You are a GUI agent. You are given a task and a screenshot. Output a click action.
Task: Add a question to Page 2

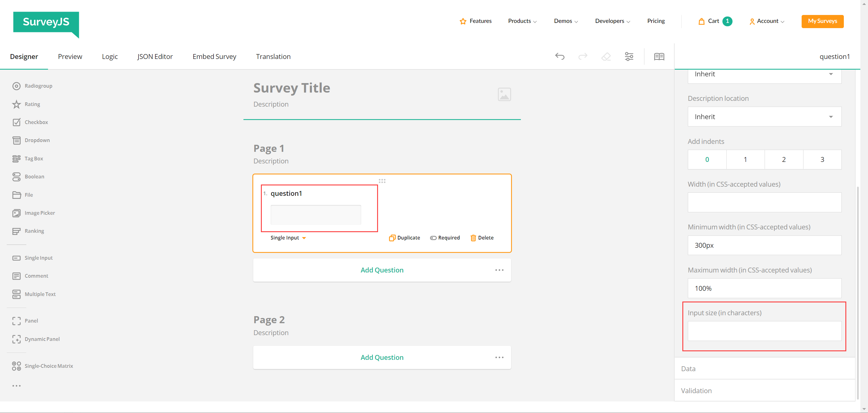tap(382, 357)
